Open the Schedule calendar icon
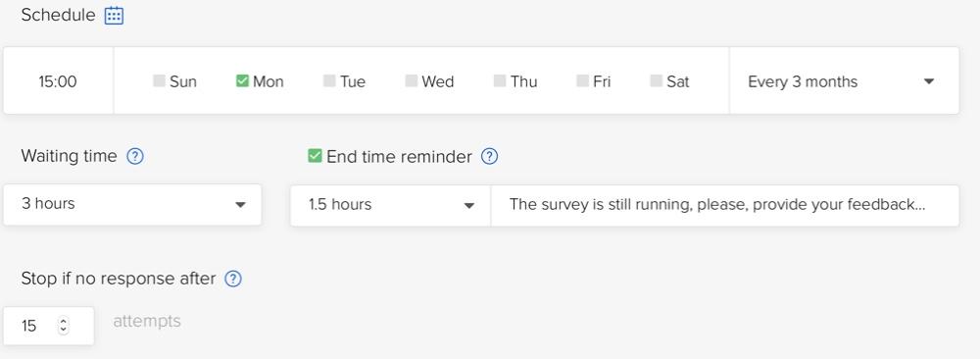This screenshot has width=980, height=359. click(114, 16)
